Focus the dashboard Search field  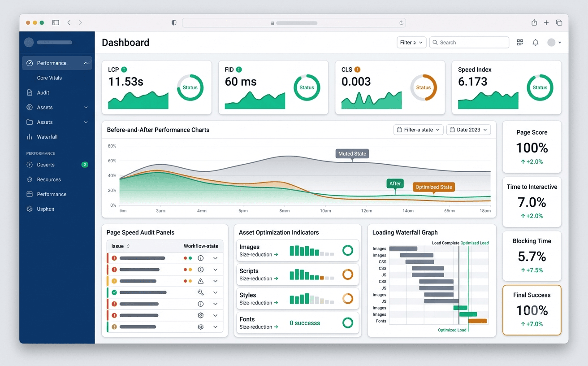[469, 43]
